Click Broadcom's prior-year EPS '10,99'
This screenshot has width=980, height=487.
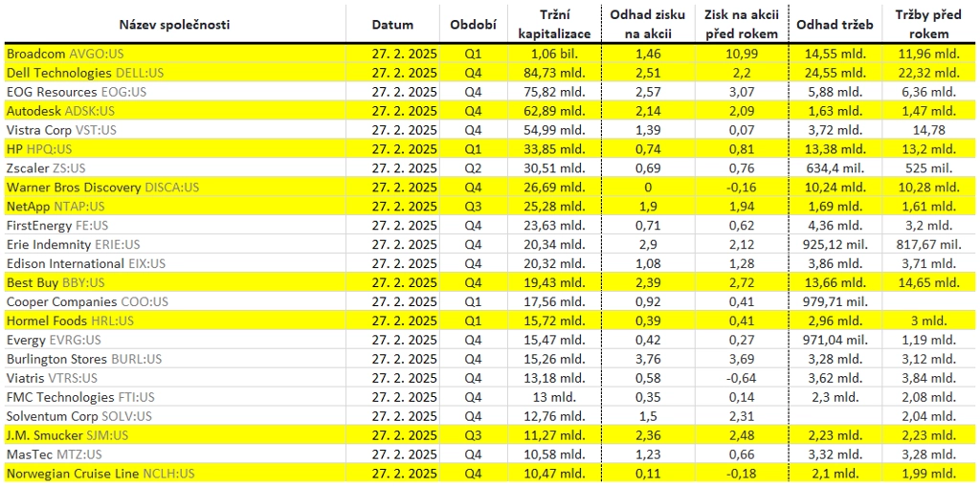pyautogui.click(x=742, y=54)
